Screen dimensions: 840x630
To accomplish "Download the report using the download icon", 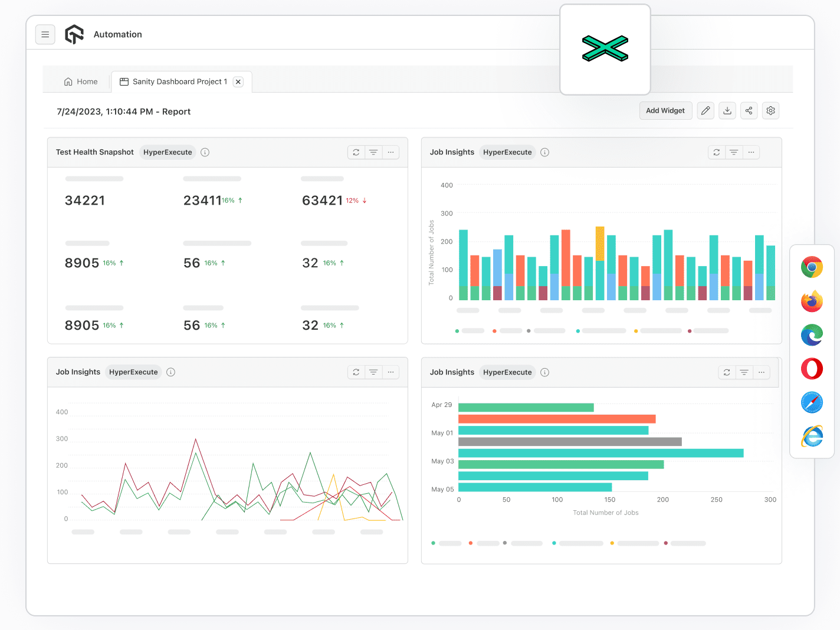I will click(x=727, y=110).
